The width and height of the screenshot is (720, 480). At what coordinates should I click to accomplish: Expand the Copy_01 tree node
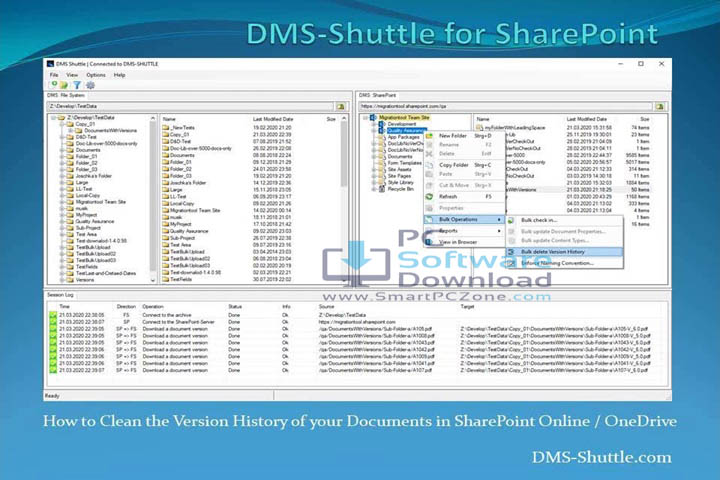click(x=62, y=124)
